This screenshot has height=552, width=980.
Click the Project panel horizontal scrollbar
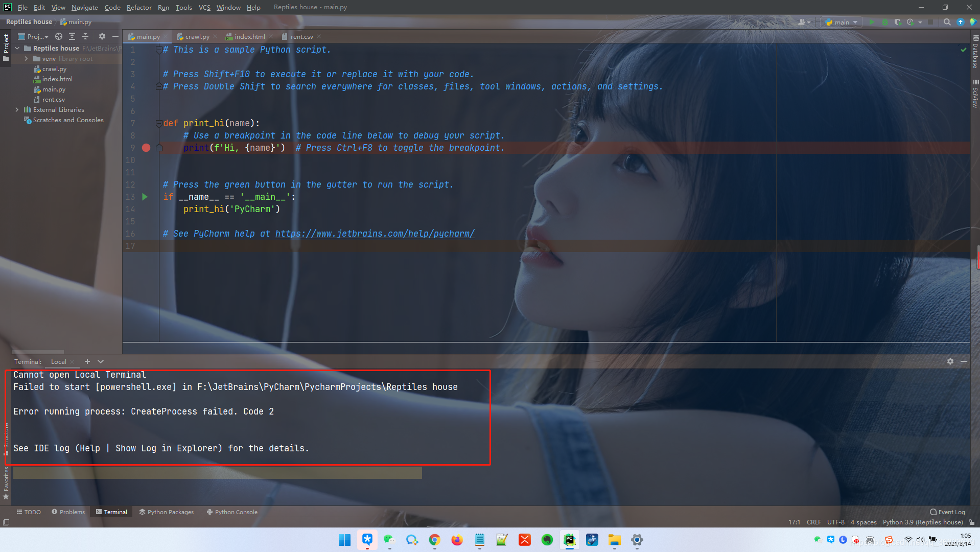click(x=38, y=352)
